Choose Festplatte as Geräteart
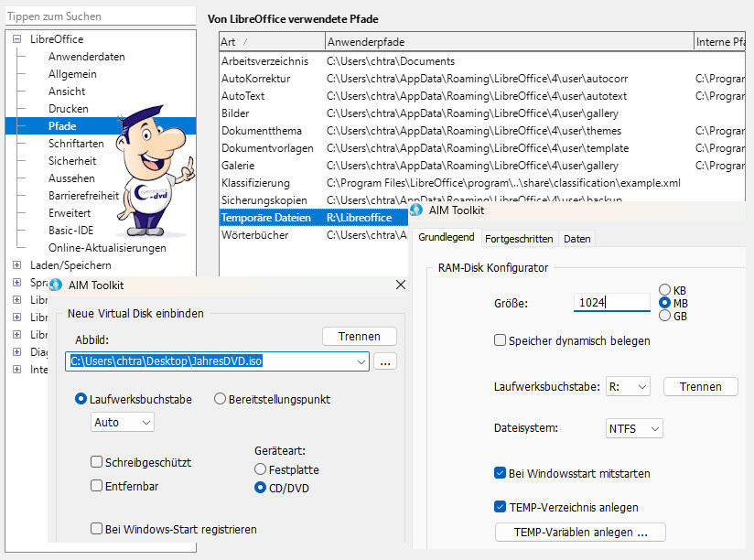Image resolution: width=754 pixels, height=560 pixels. [x=260, y=469]
